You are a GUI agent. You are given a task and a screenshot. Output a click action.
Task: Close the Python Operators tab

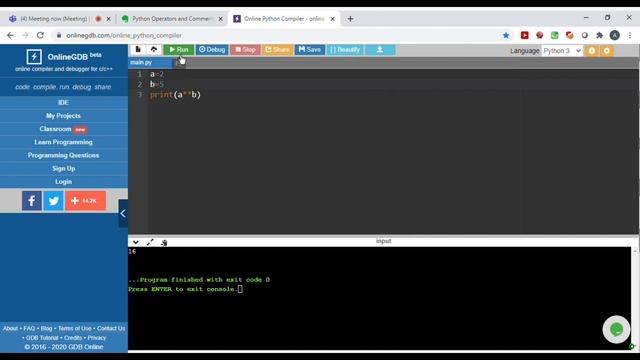tap(220, 19)
